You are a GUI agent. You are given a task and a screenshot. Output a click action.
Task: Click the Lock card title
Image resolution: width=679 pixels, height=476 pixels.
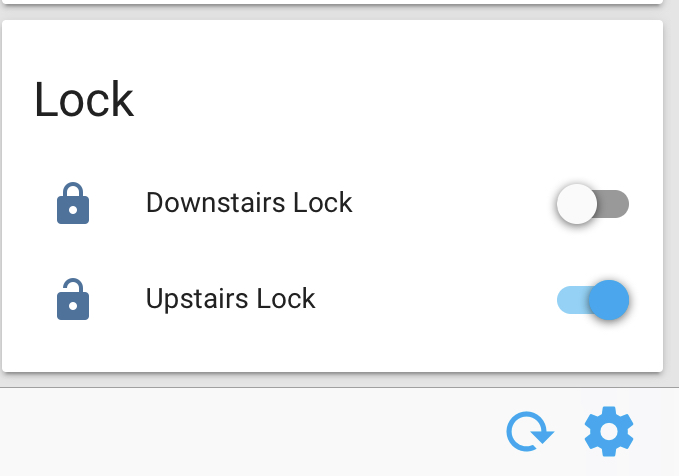tap(84, 100)
